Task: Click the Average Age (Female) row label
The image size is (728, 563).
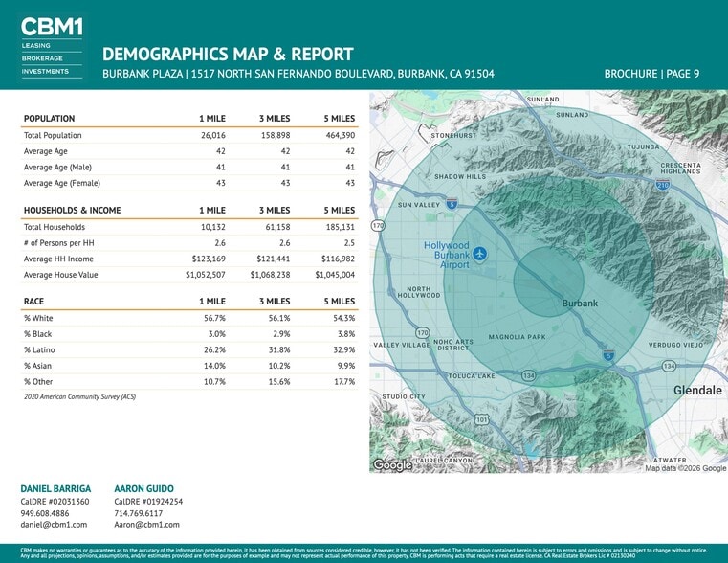Action: (62, 183)
